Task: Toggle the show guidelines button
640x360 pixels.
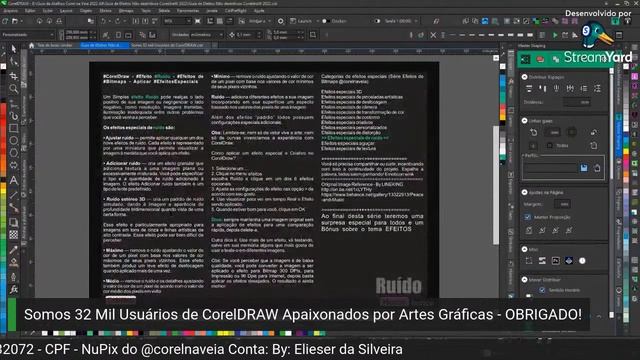Action: [x=229, y=21]
